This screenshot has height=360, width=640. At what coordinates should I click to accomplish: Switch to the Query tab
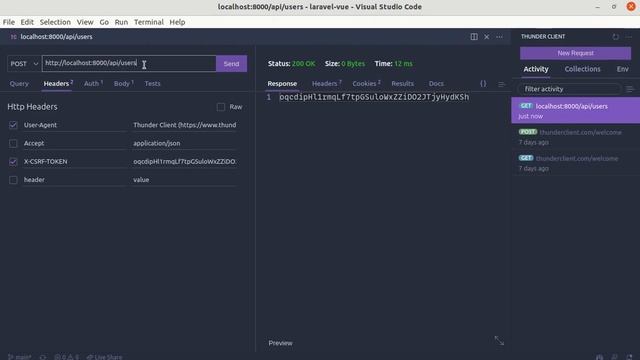pos(19,84)
